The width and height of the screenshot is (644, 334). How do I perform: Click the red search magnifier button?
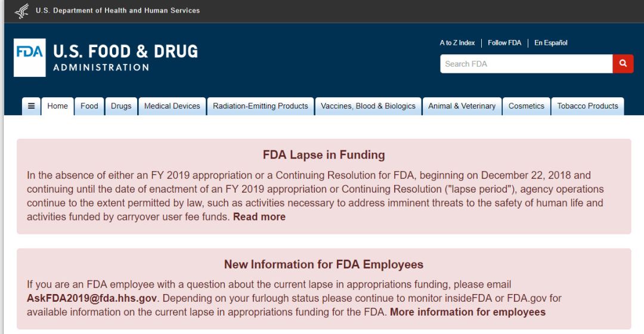pos(623,64)
